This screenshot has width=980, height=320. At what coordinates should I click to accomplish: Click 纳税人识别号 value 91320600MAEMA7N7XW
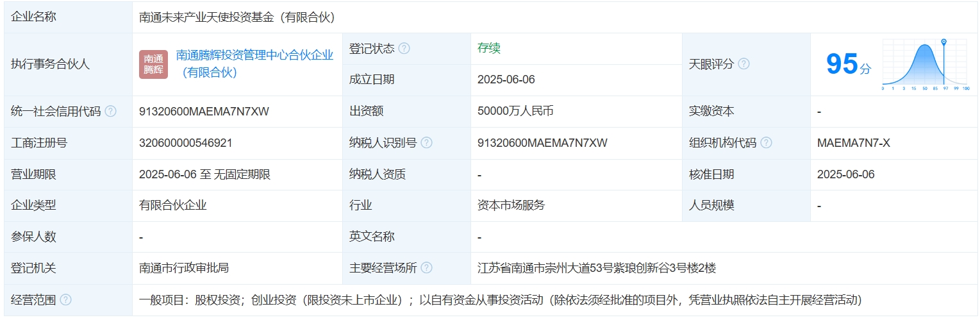pyautogui.click(x=542, y=142)
